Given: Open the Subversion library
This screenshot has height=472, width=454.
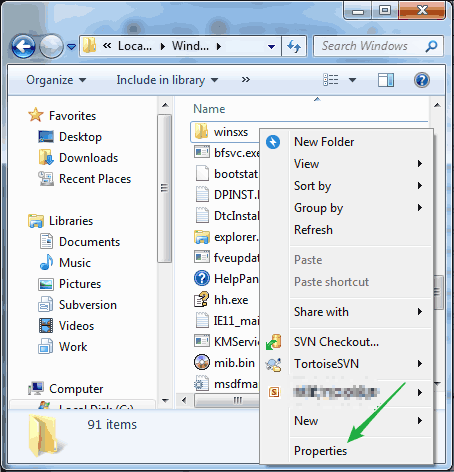Looking at the screenshot, I should click(77, 305).
